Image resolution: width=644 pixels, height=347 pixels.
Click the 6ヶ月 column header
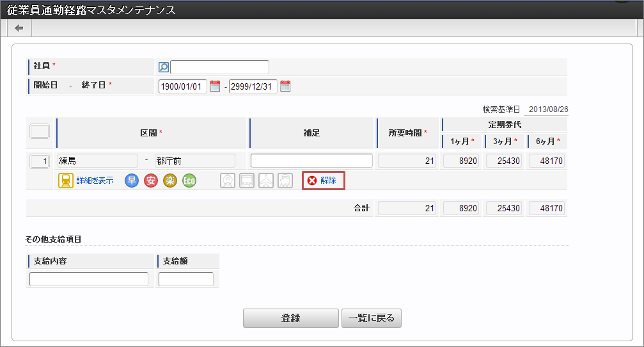click(547, 141)
